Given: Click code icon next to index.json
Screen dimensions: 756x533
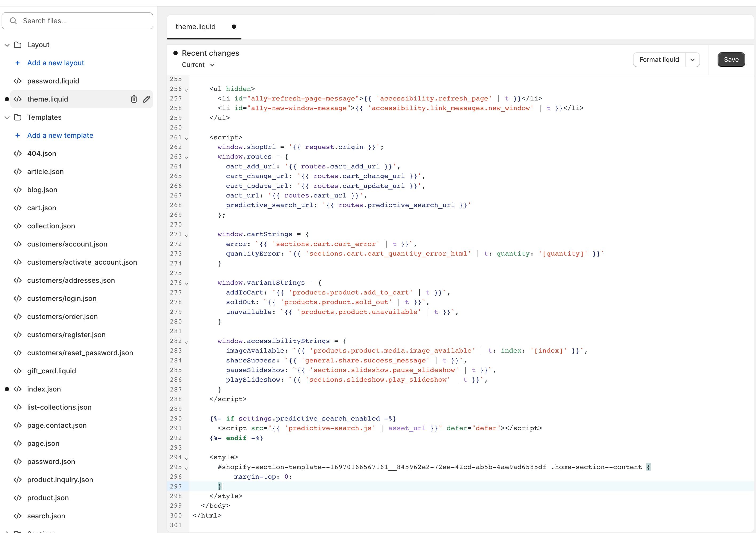Looking at the screenshot, I should tap(18, 389).
